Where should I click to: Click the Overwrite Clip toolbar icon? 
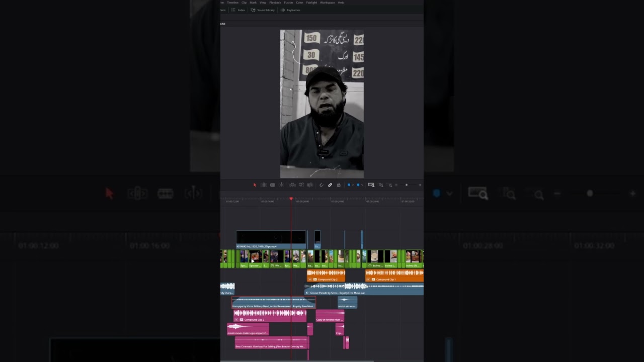pyautogui.click(x=301, y=185)
